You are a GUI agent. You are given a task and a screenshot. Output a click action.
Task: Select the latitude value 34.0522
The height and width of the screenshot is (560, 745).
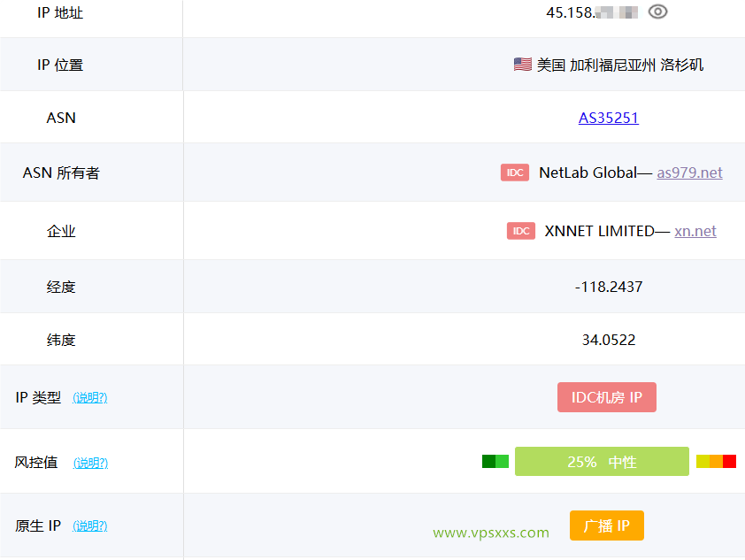pyautogui.click(x=609, y=340)
